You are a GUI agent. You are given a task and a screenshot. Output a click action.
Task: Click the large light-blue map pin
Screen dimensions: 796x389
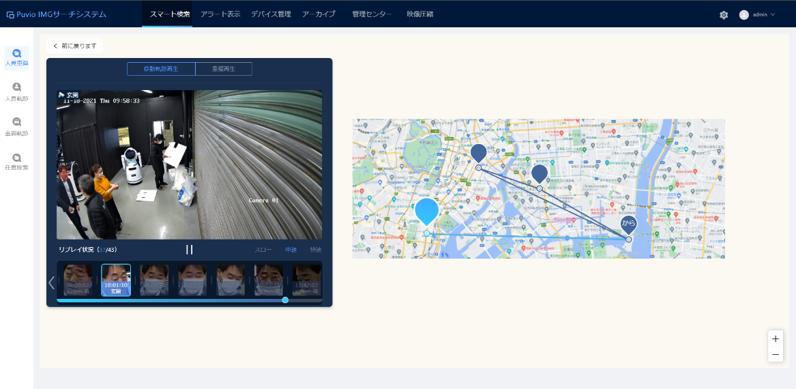click(x=426, y=212)
